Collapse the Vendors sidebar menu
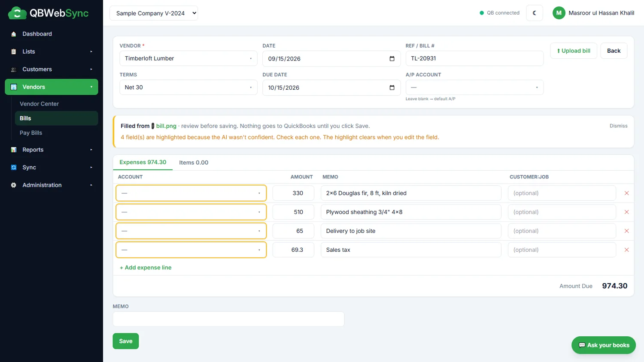 (x=52, y=87)
